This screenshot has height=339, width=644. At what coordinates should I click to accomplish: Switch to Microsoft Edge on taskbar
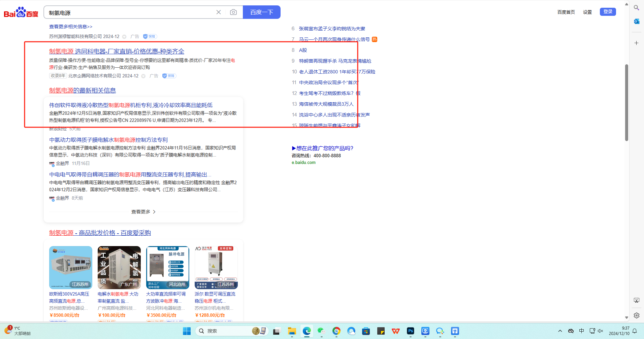(307, 331)
